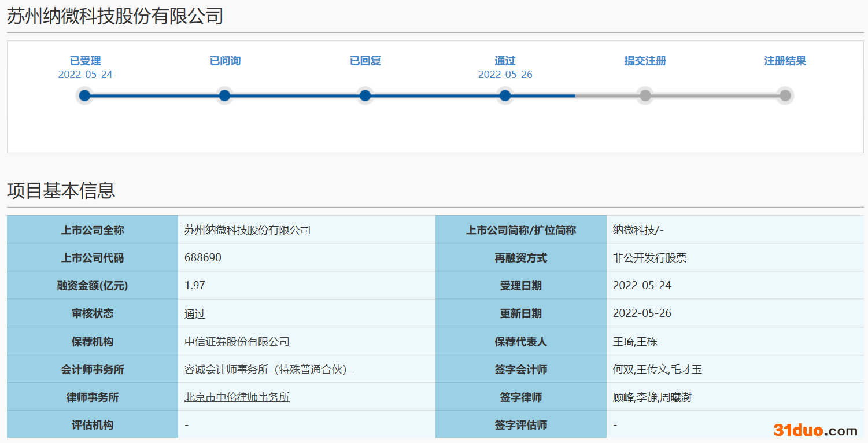Click the grey 提交注册 step node
The image size is (868, 443).
pyautogui.click(x=645, y=96)
